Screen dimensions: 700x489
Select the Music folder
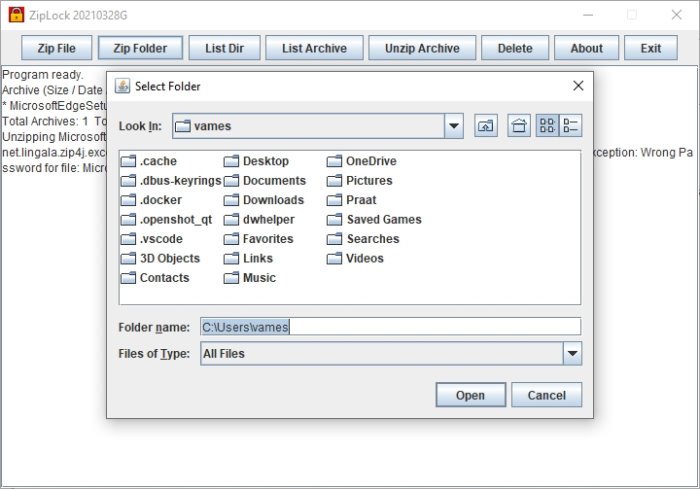click(250, 278)
